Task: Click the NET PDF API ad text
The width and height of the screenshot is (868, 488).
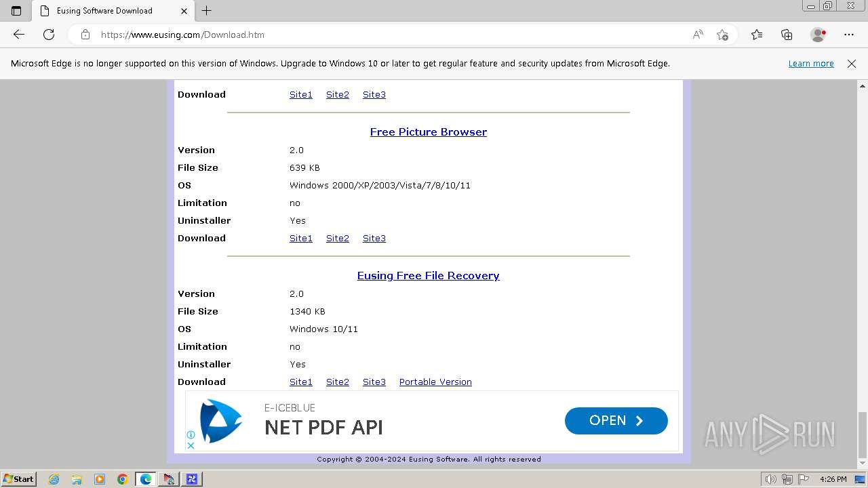Action: coord(323,428)
